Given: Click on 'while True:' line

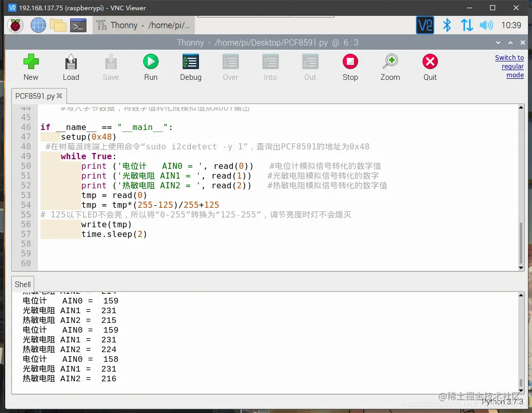Looking at the screenshot, I should point(88,156).
